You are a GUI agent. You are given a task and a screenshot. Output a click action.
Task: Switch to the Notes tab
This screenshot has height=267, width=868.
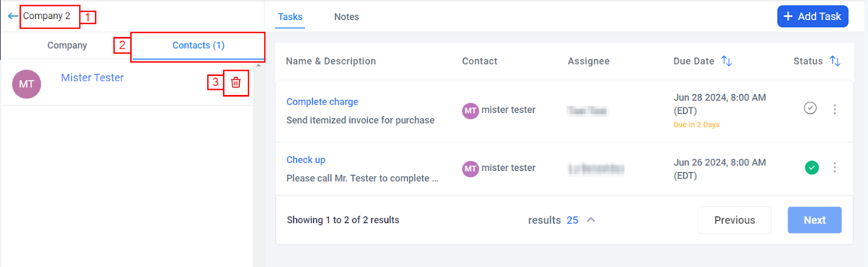click(x=346, y=17)
